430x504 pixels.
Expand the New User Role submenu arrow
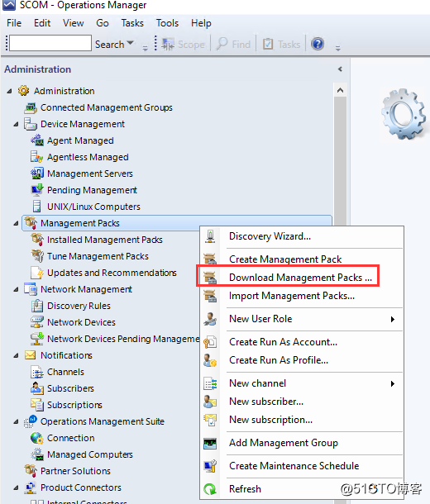[x=392, y=319]
